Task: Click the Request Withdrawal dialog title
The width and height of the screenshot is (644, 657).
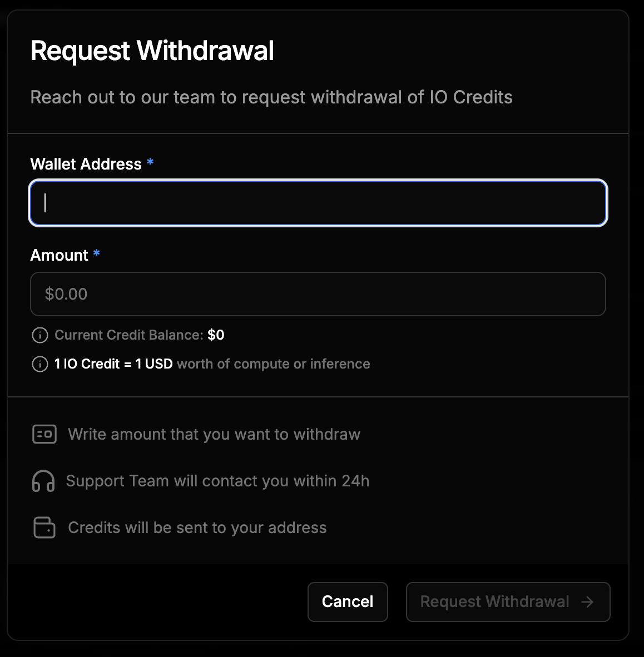Action: [152, 50]
